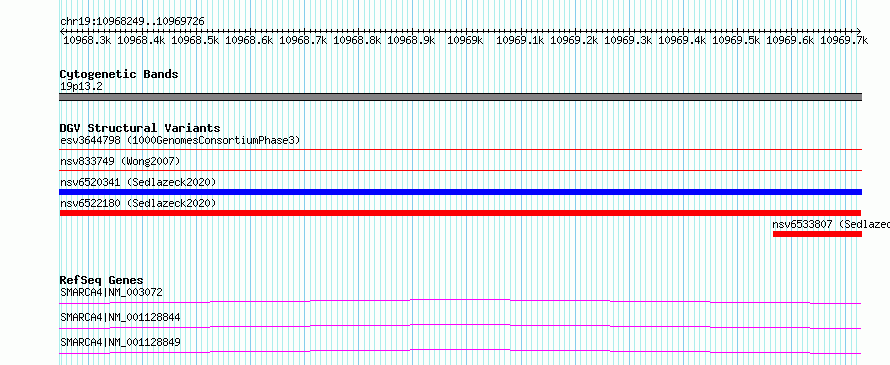Viewport: 890px width, 365px height.
Task: Click ruler tick label 10968.9k
Action: tap(411, 40)
